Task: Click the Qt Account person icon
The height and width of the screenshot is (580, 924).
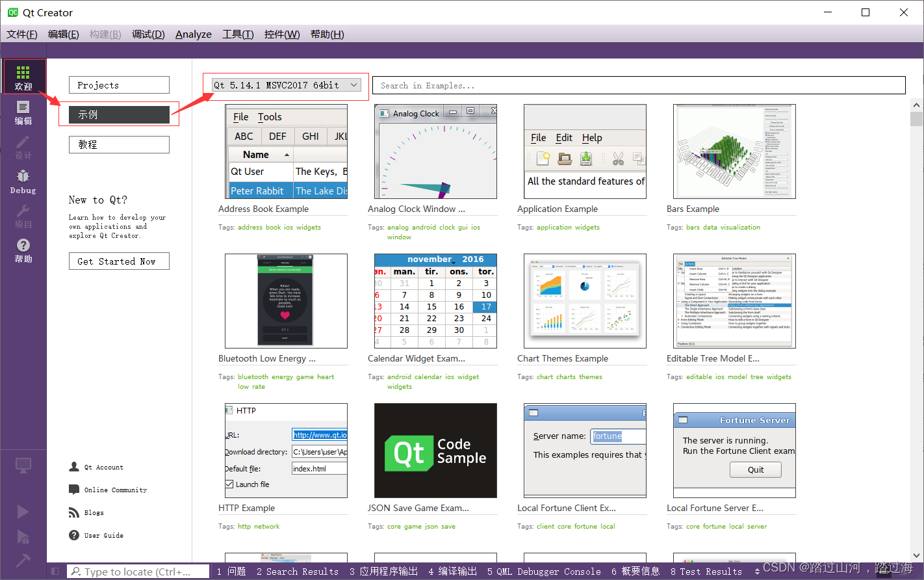Action: point(74,467)
